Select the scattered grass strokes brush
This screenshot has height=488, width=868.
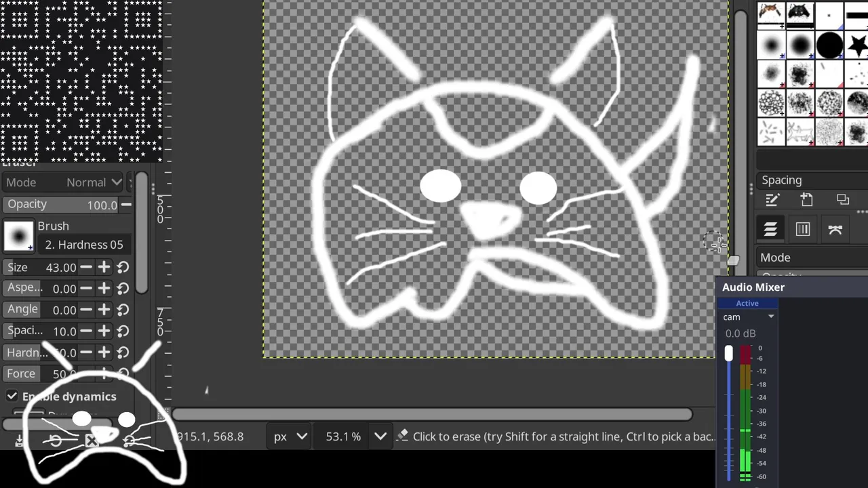click(x=771, y=131)
